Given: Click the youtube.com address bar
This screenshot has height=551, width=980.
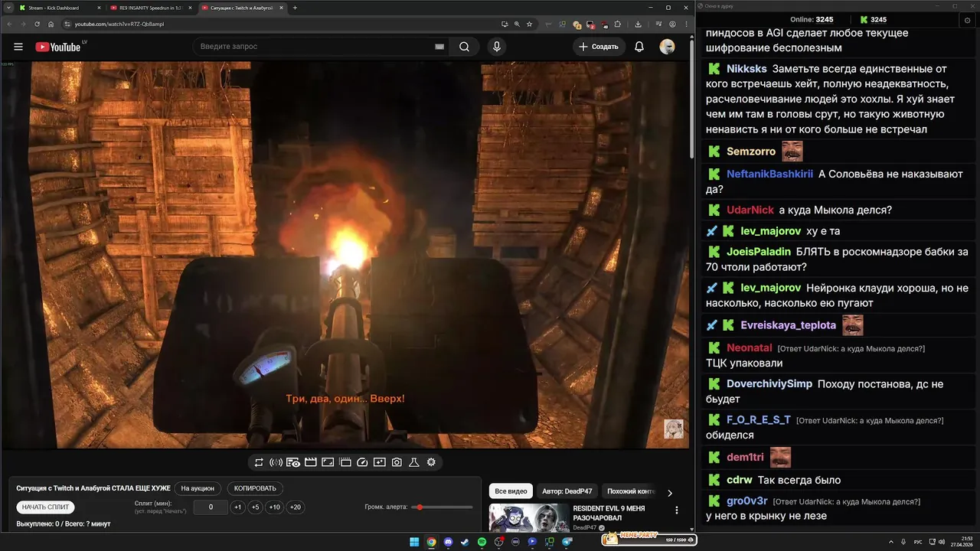Looking at the screenshot, I should click(x=283, y=24).
